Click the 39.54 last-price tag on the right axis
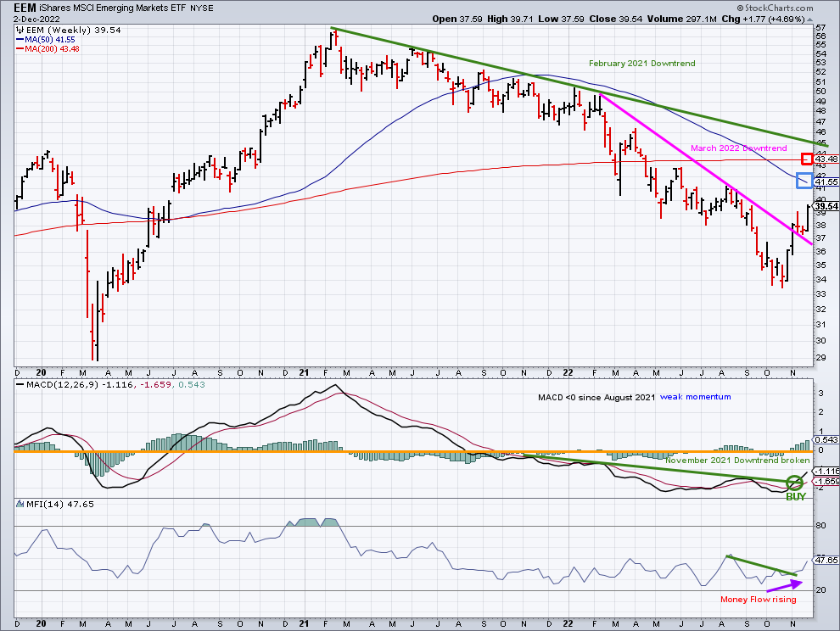Viewport: 840px width, 631px height. click(826, 206)
